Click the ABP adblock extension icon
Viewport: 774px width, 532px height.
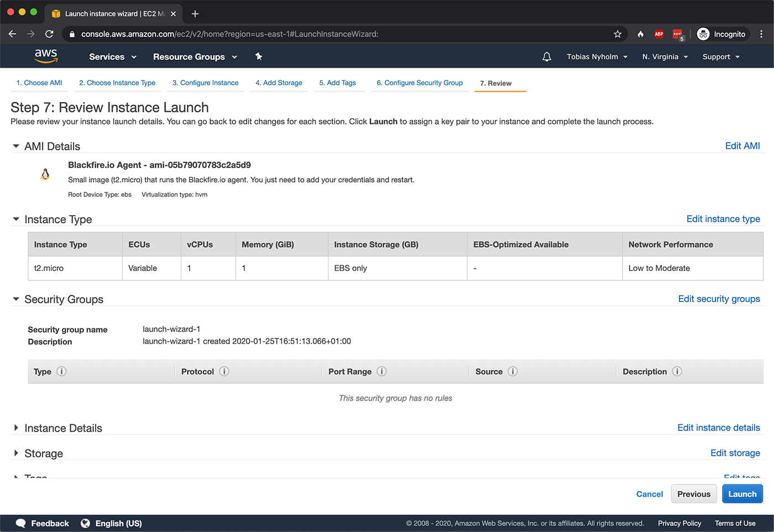point(659,34)
